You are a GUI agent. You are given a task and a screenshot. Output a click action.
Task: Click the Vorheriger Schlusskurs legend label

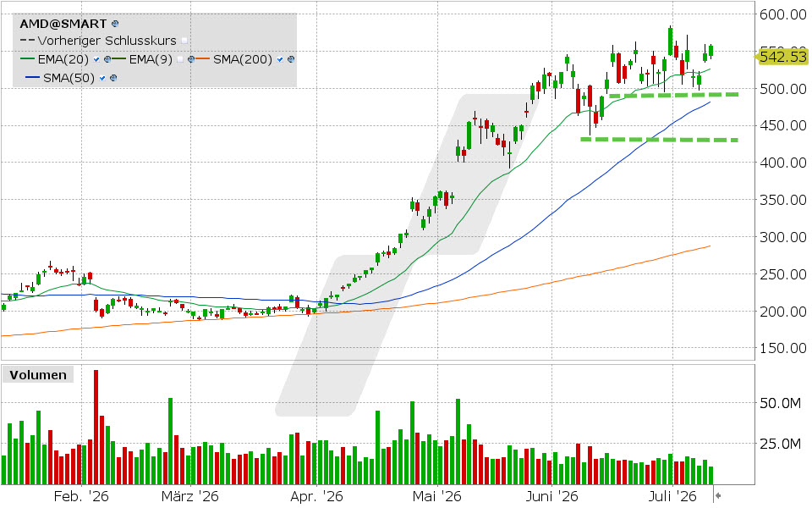(107, 41)
